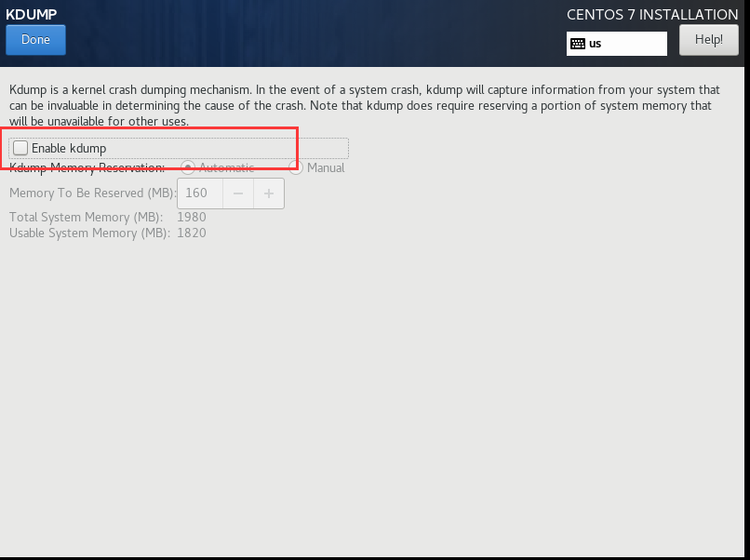
Task: Click the kdump description paragraph
Action: point(365,106)
